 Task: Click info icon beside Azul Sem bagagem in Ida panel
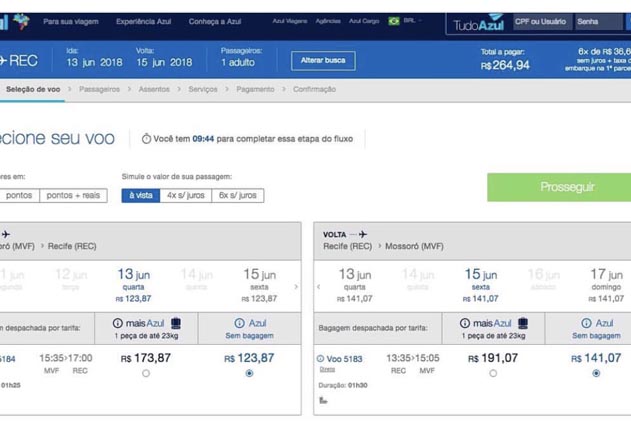point(239,323)
